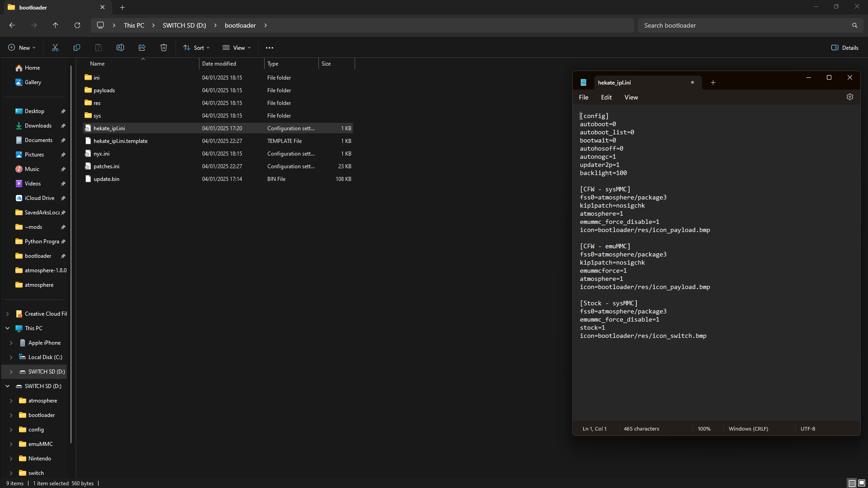The height and width of the screenshot is (488, 868).
Task: Add a new File Explorer tab
Action: 122,7
